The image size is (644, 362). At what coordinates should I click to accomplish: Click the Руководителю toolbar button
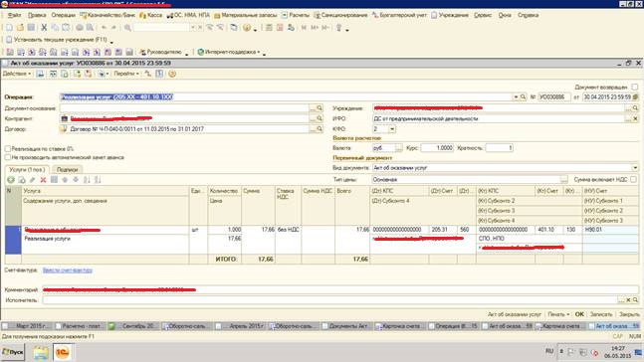tap(160, 52)
